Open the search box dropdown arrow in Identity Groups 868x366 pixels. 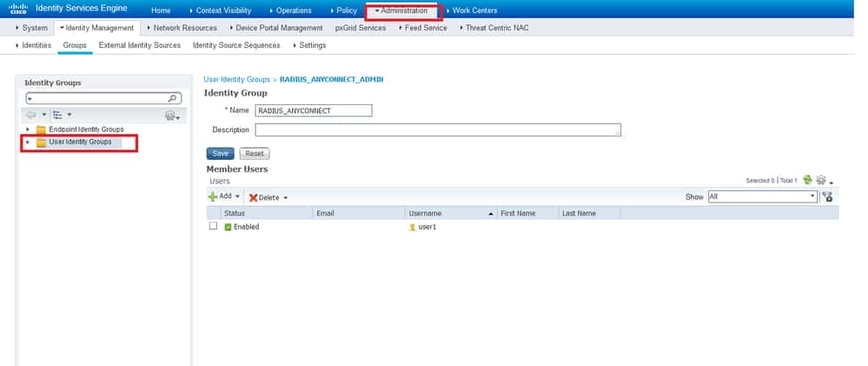click(x=30, y=99)
